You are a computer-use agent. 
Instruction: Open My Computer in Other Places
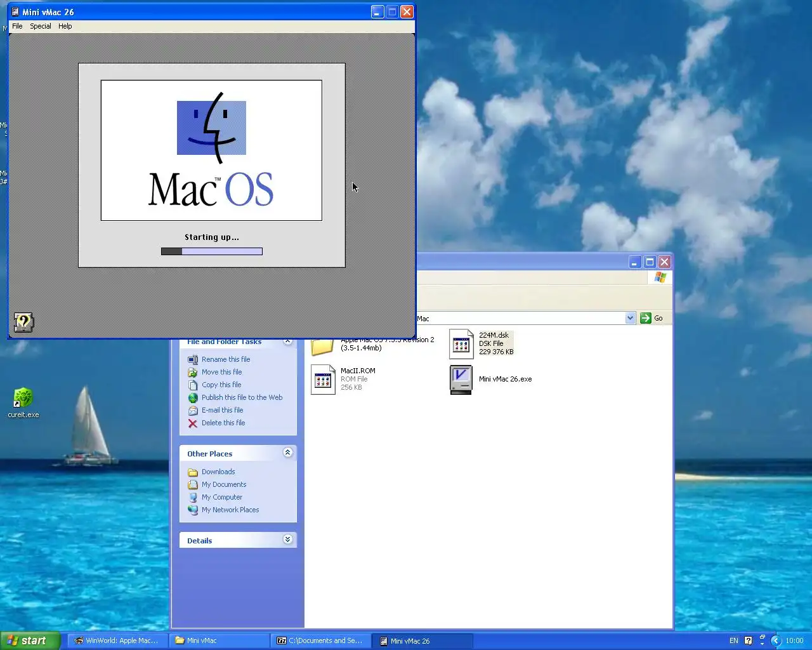[x=222, y=497]
